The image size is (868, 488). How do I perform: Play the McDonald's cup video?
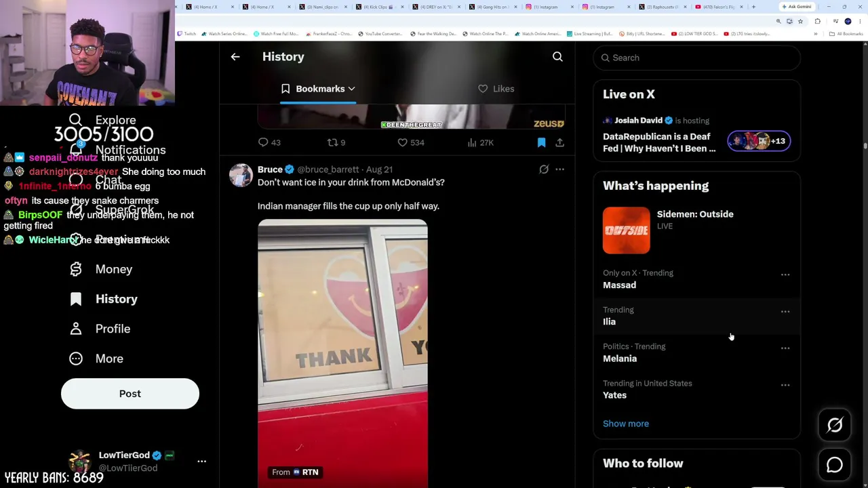pyautogui.click(x=342, y=353)
